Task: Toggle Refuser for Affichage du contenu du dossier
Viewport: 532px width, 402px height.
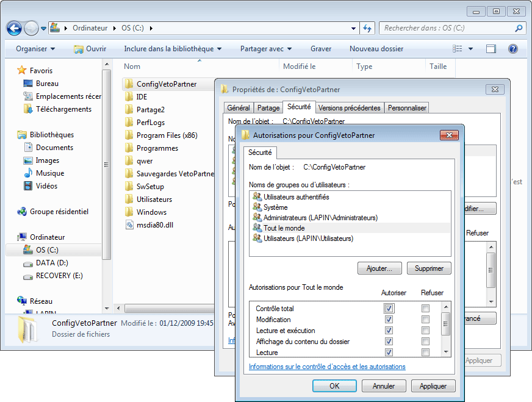Action: coord(425,341)
